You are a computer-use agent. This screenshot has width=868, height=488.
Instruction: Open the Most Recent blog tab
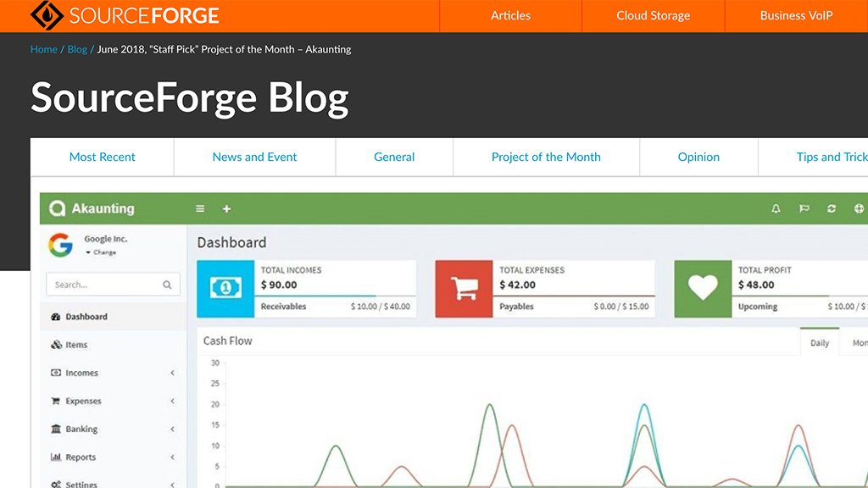(102, 157)
